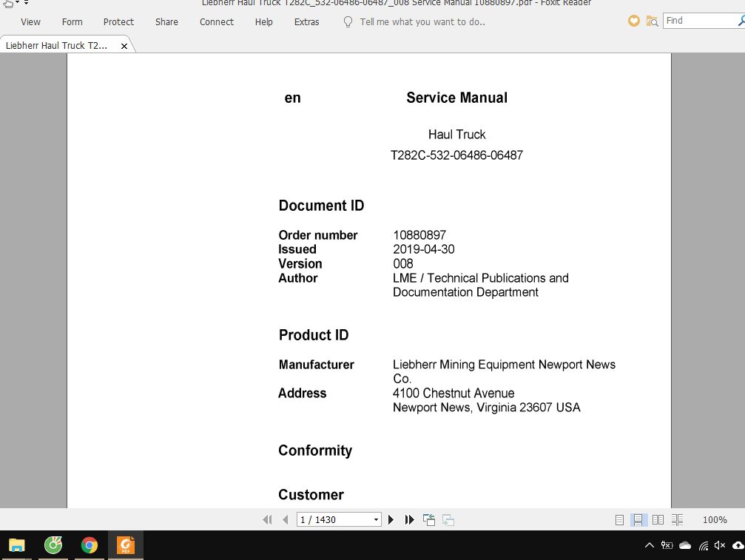Toggle Facing Pages layout mode
Screen dimensions: 745x560
[x=658, y=519]
